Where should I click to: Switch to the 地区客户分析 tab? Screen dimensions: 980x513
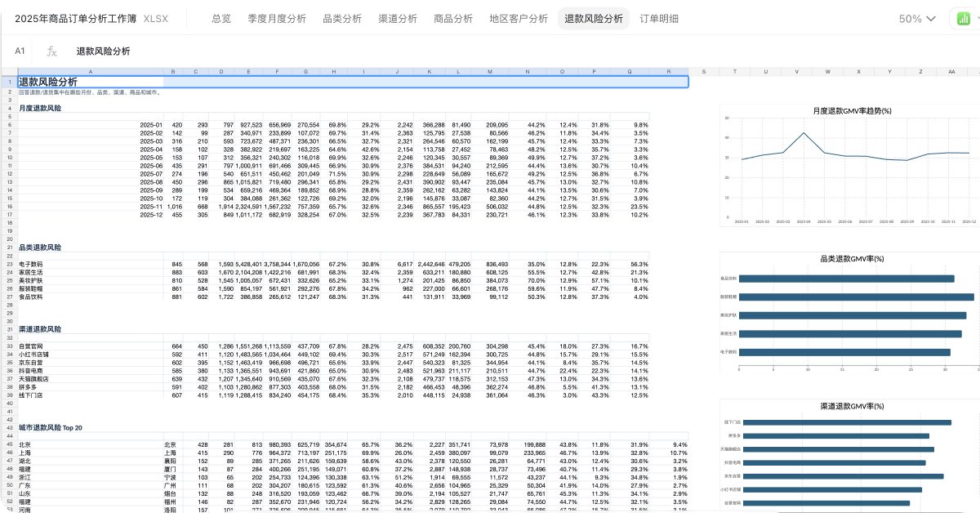519,19
